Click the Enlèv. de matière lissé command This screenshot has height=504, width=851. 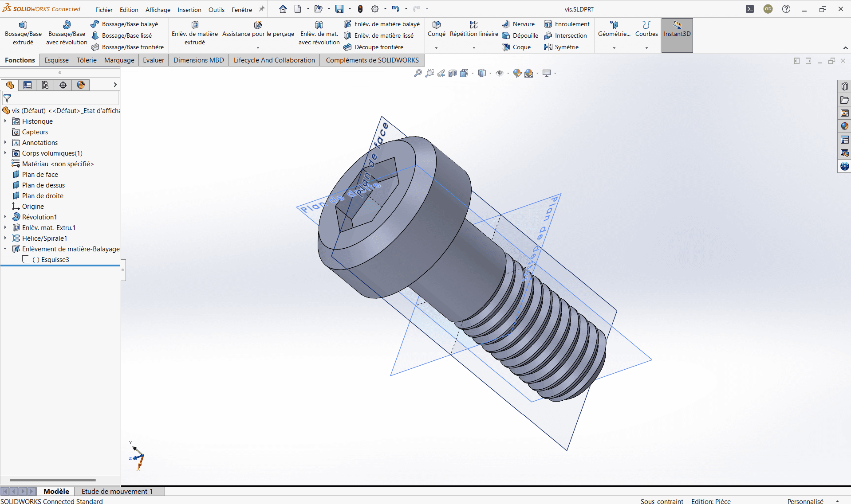click(x=379, y=35)
